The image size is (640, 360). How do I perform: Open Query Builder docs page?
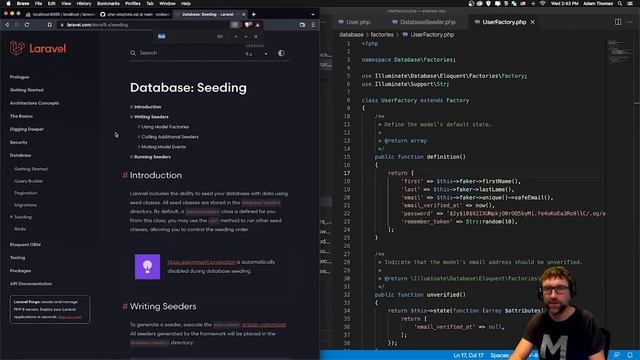29,181
